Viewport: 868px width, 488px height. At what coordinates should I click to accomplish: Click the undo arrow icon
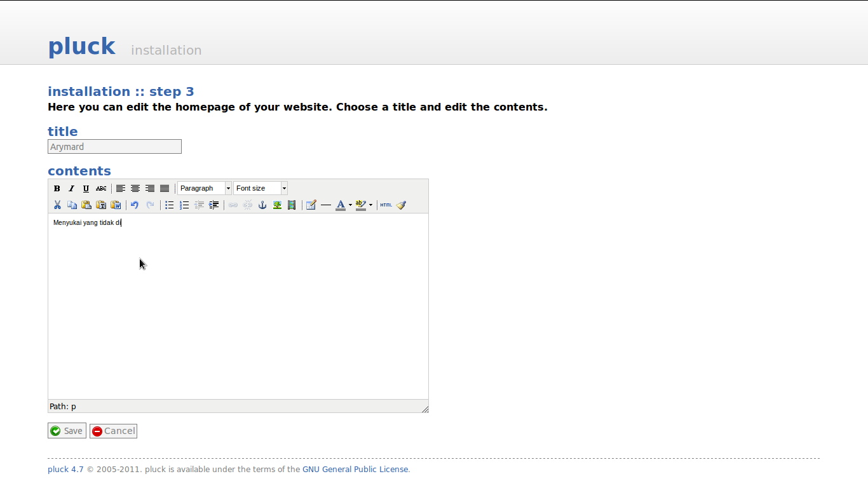(x=135, y=205)
